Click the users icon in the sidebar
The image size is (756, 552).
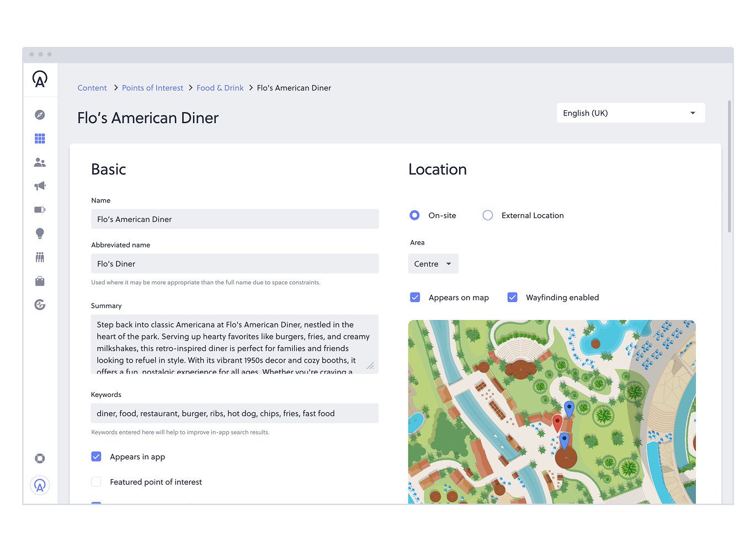point(40,162)
